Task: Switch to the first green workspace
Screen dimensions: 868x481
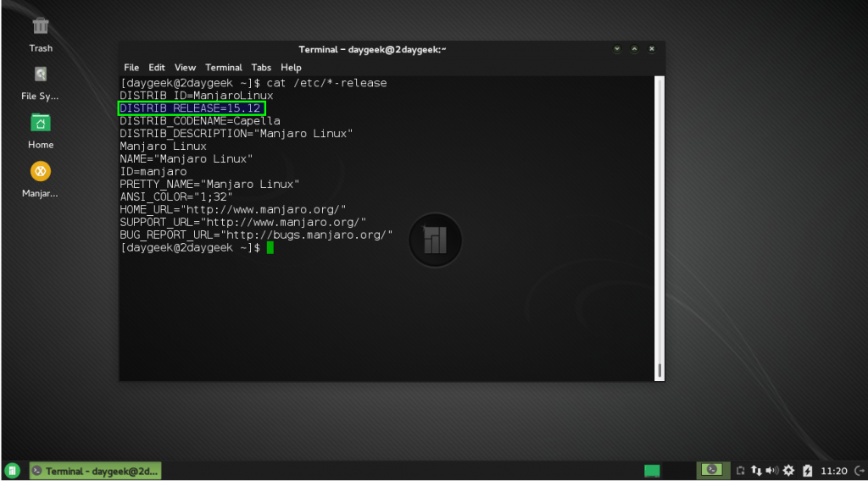Action: coord(652,470)
